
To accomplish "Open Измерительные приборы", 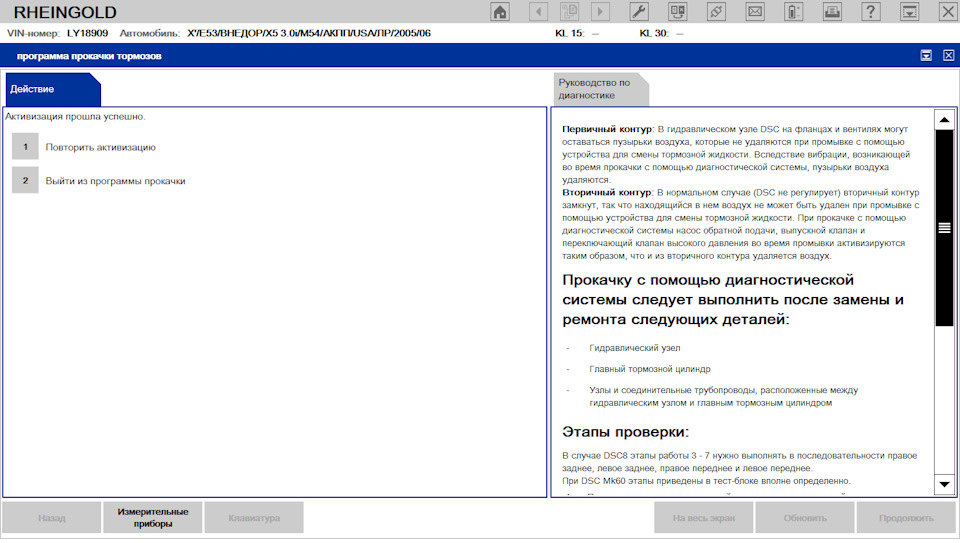I will (x=152, y=518).
